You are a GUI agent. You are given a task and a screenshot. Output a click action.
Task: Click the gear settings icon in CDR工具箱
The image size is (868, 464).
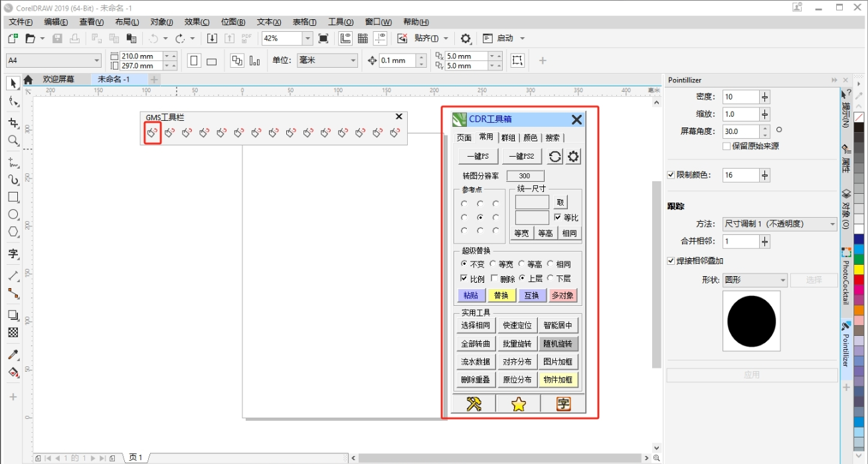tap(573, 157)
